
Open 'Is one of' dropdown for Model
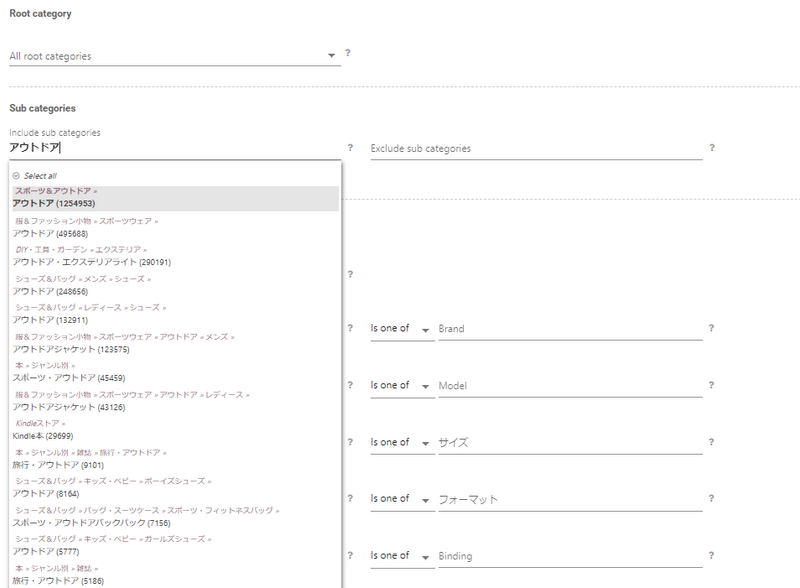(x=399, y=385)
